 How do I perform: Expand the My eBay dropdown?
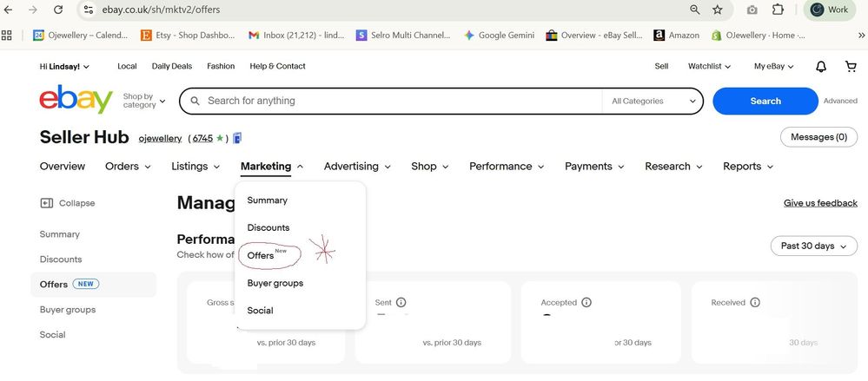[773, 66]
